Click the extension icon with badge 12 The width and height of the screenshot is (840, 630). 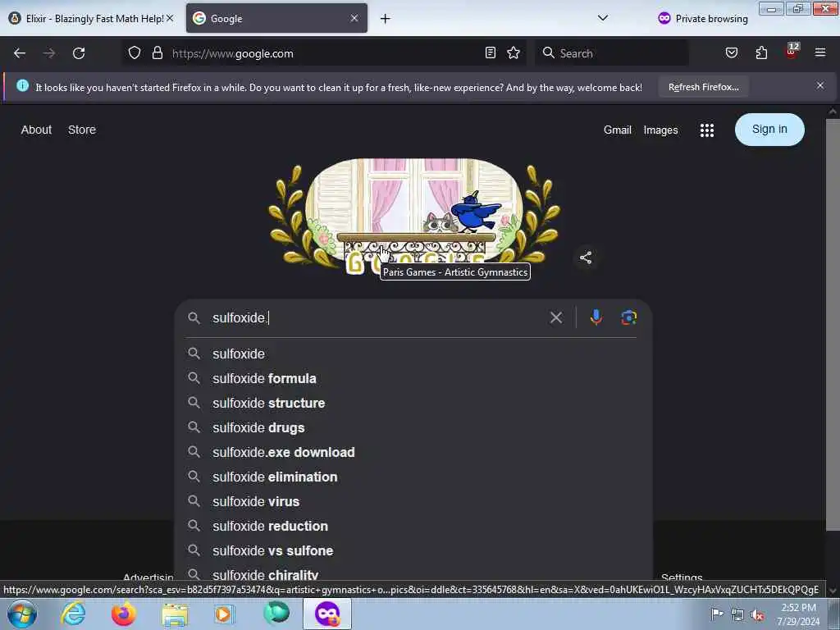[x=792, y=52]
